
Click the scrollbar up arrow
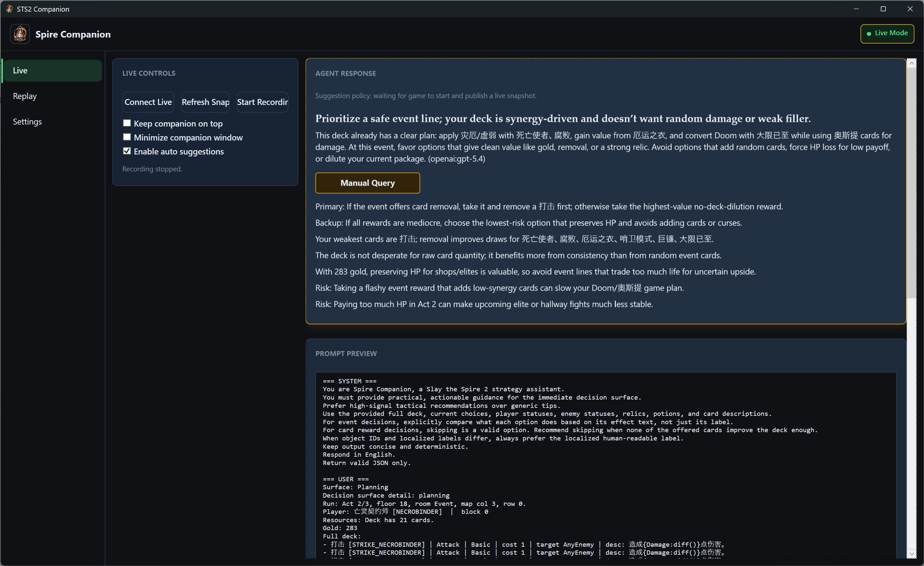click(912, 63)
